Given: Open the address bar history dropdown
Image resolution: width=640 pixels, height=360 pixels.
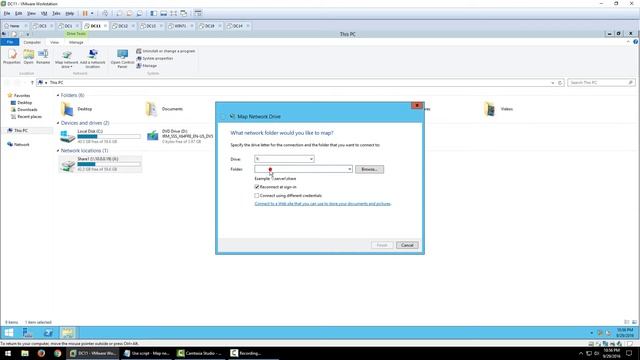Looking at the screenshot, I should click(x=553, y=83).
